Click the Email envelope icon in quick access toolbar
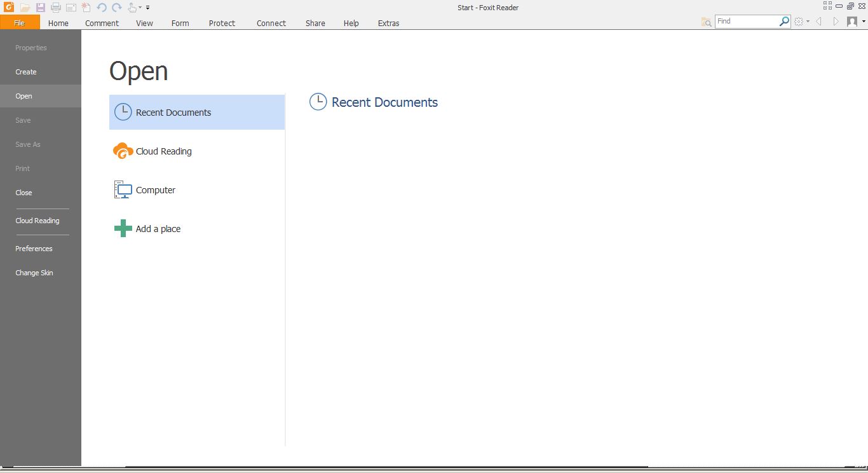The width and height of the screenshot is (868, 473). click(x=71, y=8)
